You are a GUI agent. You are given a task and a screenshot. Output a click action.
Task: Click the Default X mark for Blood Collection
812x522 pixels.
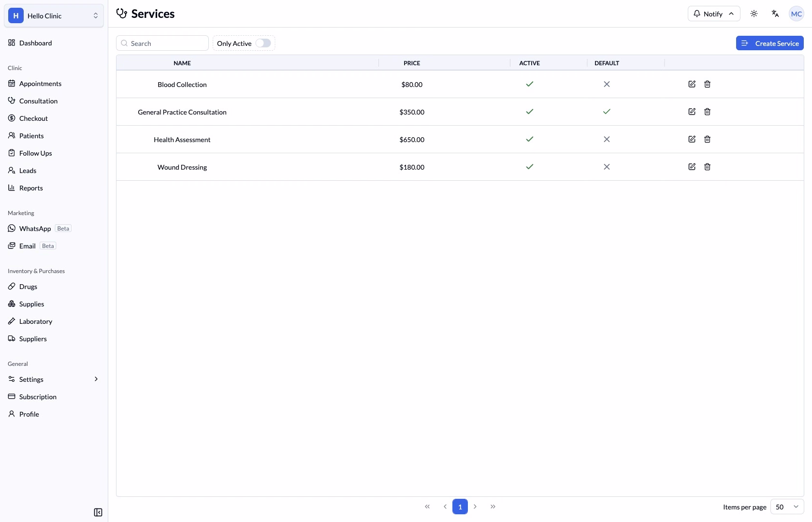pos(607,84)
